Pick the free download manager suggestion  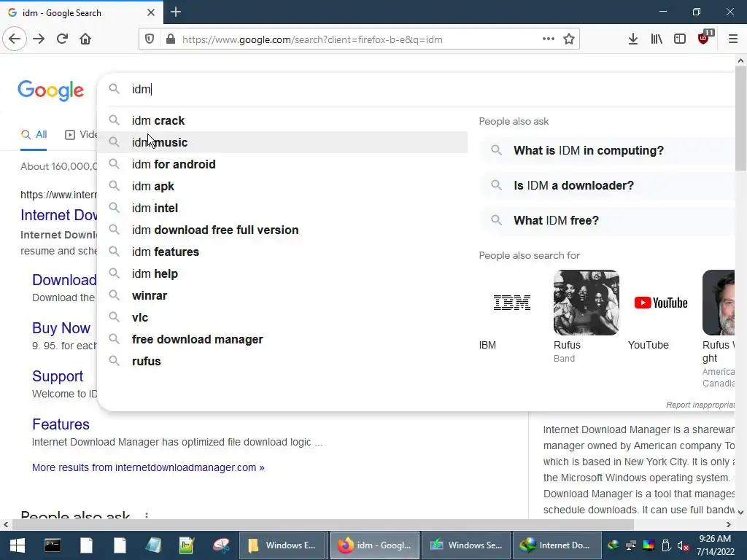(x=282, y=340)
